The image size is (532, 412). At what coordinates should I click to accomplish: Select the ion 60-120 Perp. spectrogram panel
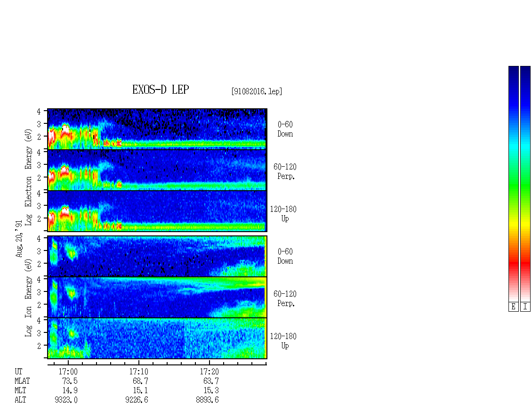[x=157, y=297]
